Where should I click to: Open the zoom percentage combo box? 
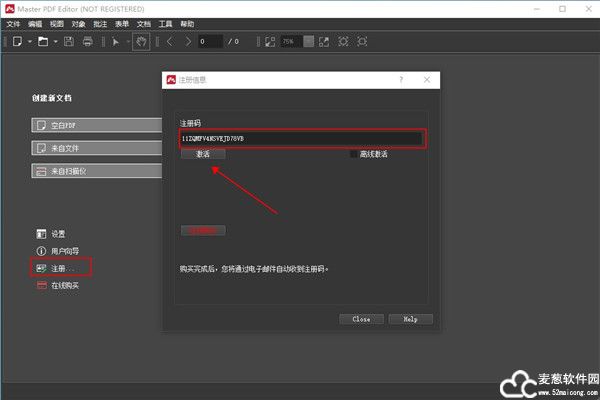coord(289,41)
